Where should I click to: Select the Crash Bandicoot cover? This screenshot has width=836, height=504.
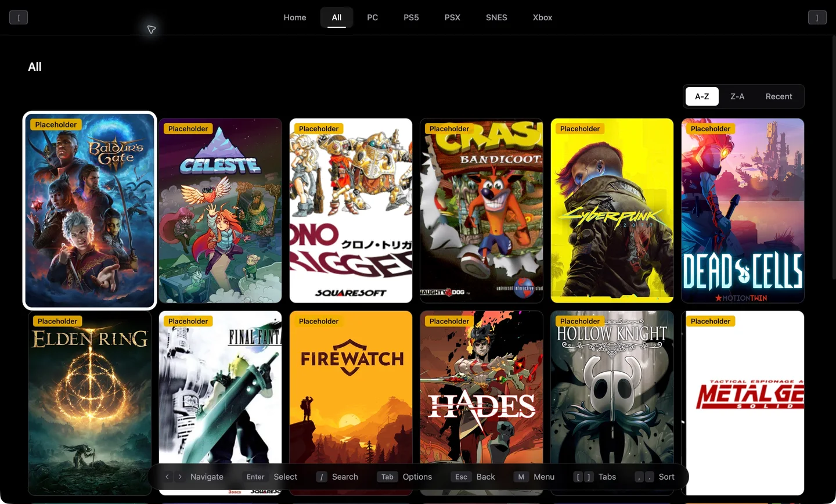pyautogui.click(x=481, y=210)
